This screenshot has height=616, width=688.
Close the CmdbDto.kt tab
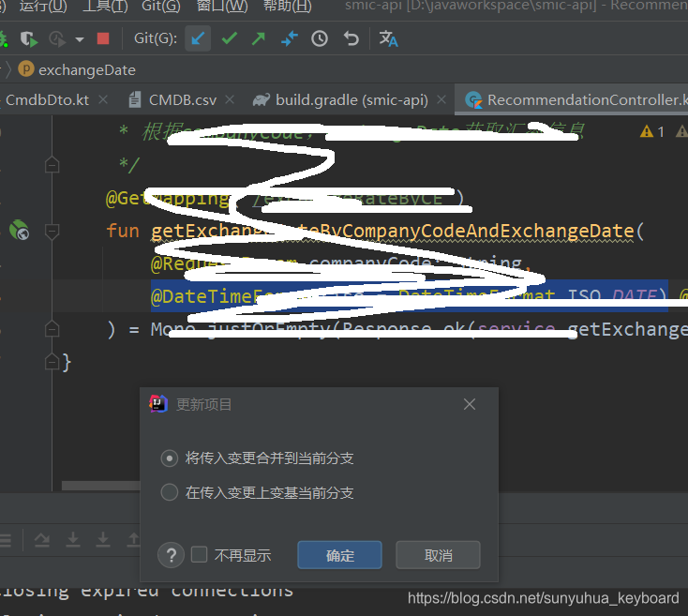pos(103,99)
